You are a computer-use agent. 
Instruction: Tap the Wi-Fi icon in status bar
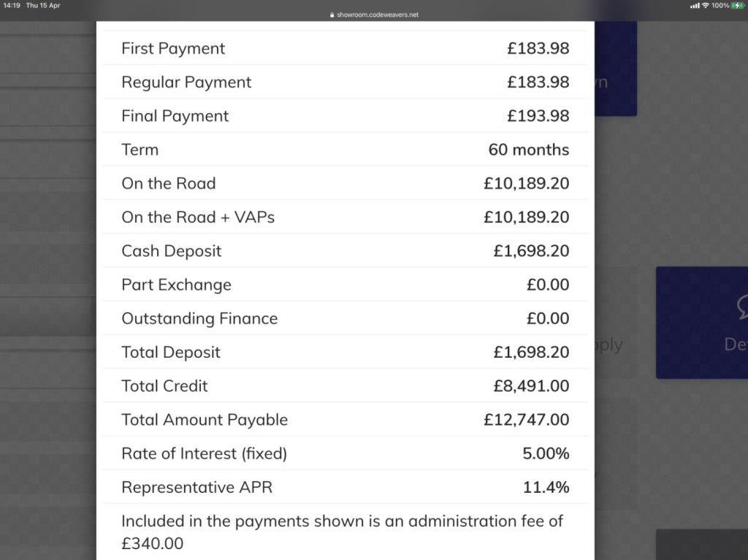pos(705,5)
